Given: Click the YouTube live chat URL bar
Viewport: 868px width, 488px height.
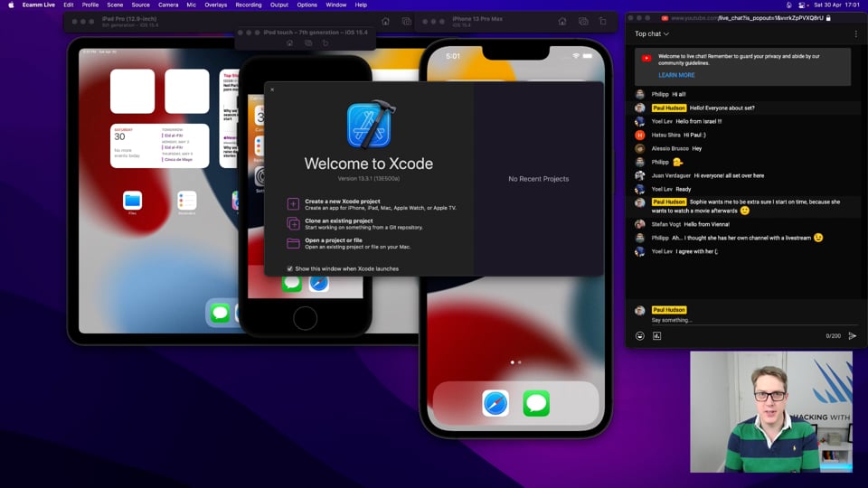Looking at the screenshot, I should point(748,18).
